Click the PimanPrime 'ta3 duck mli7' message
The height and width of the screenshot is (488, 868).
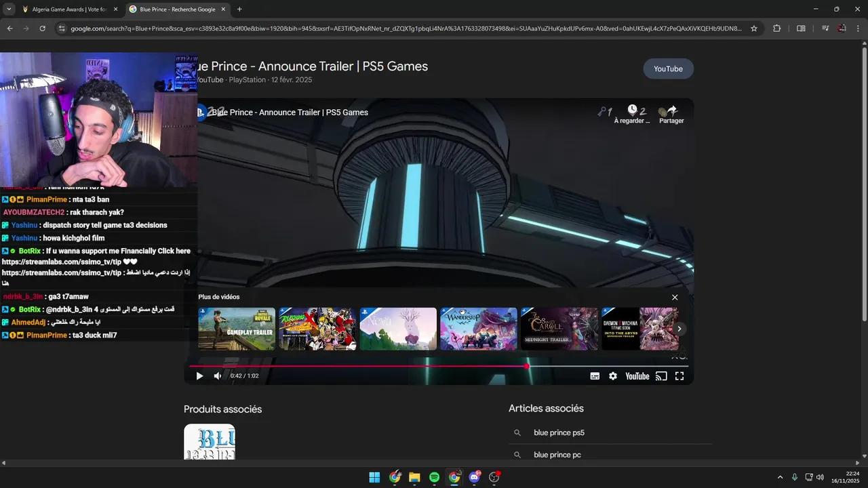click(x=59, y=335)
